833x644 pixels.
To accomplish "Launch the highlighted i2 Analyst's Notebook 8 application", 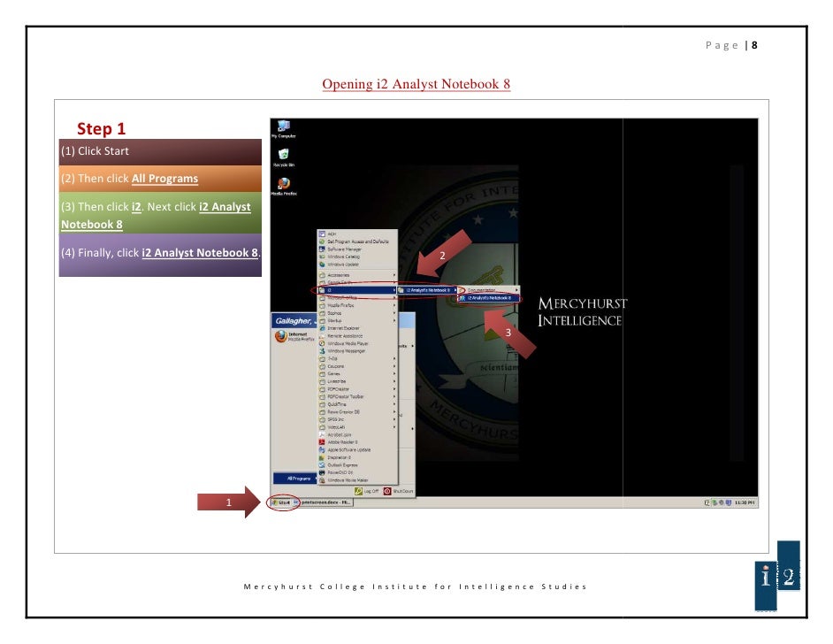I will (489, 298).
